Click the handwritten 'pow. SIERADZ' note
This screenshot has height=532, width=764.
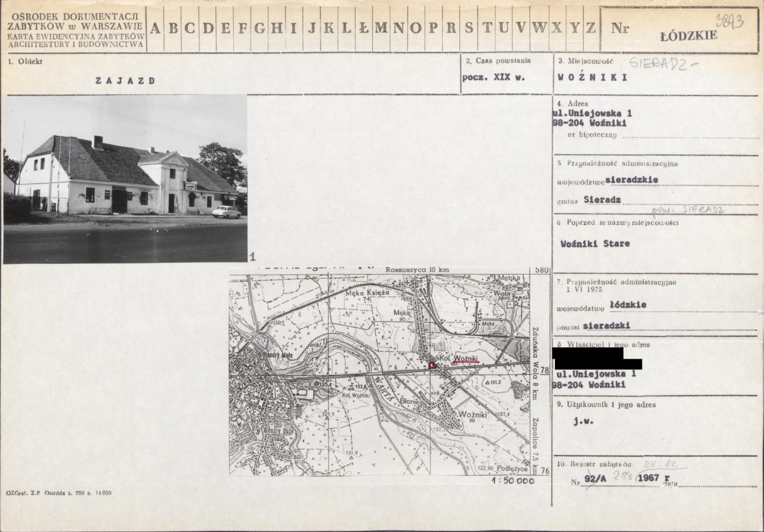[x=688, y=210]
